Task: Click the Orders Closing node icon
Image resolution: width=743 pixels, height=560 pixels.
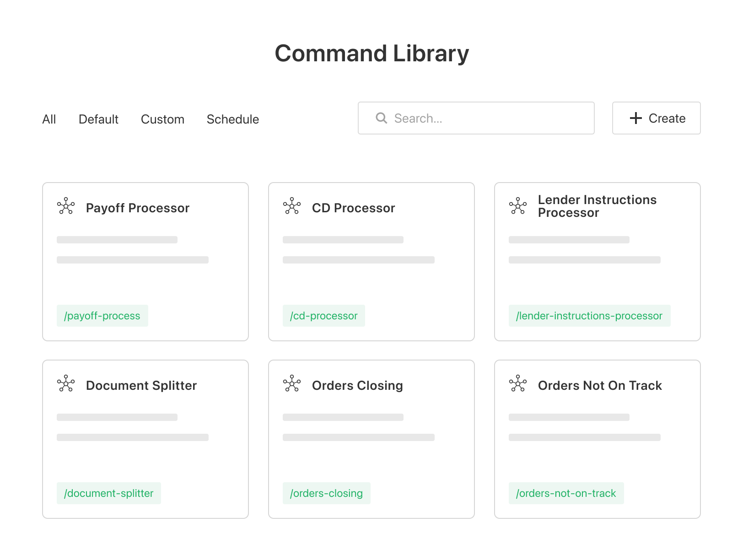Action: click(292, 384)
